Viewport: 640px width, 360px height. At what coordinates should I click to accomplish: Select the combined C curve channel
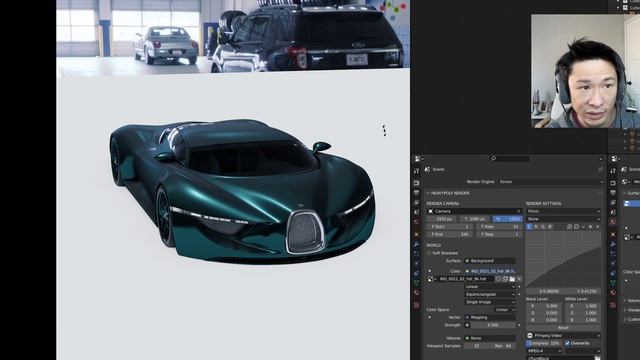click(529, 227)
